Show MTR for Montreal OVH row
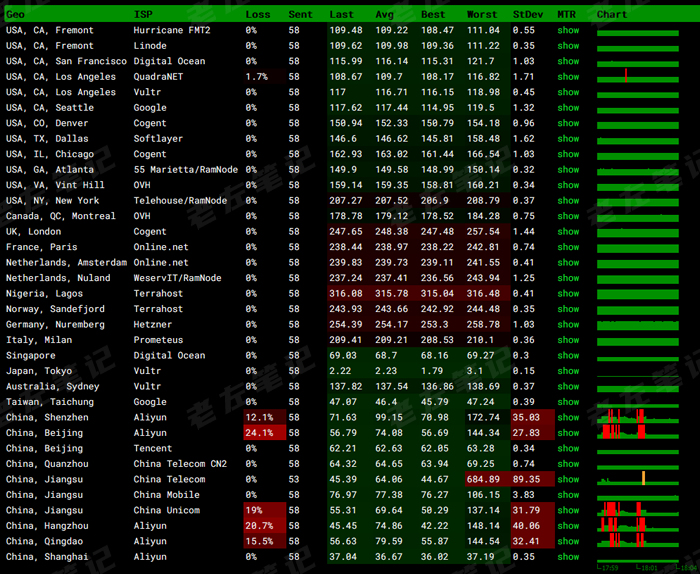Viewport: 700px width, 574px height. (568, 216)
